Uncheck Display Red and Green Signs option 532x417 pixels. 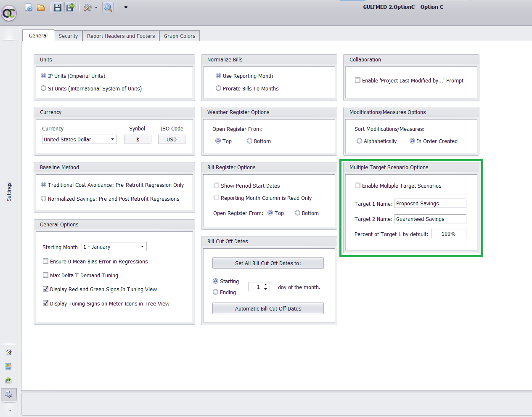46,289
